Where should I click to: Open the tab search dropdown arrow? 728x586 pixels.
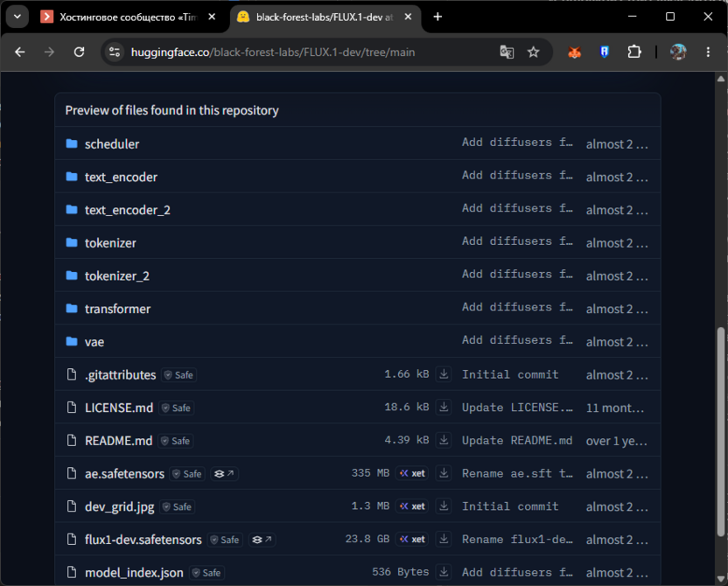[x=17, y=17]
